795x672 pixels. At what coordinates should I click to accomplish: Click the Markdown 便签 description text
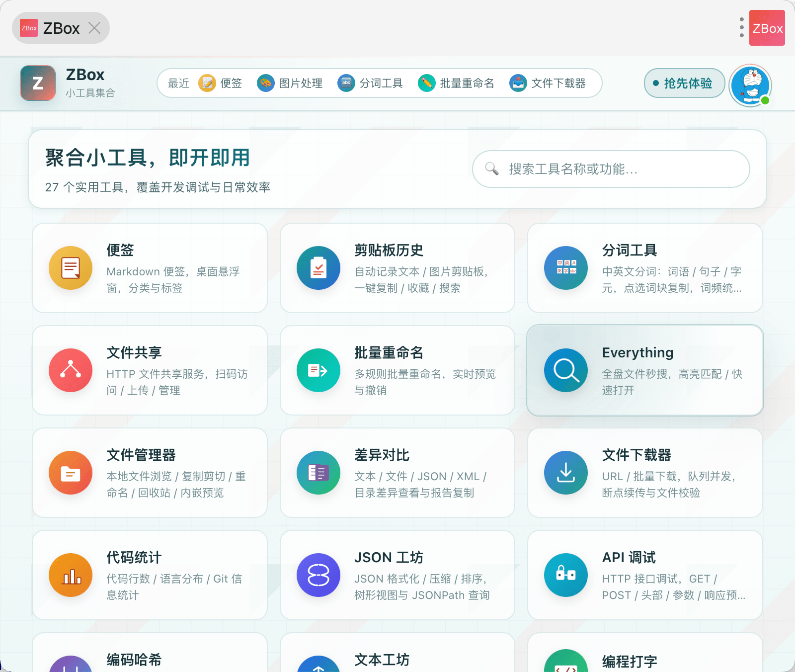point(173,280)
